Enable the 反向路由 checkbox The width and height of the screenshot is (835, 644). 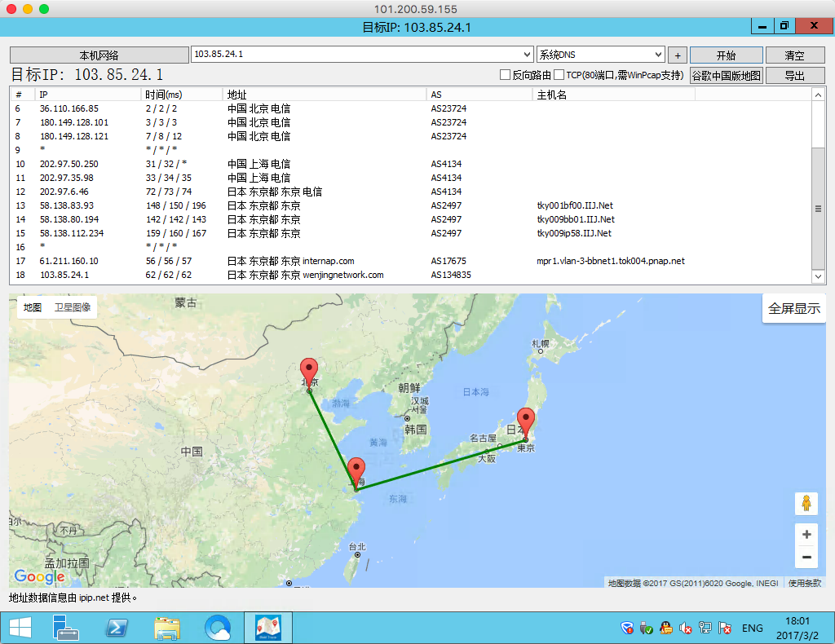[506, 75]
